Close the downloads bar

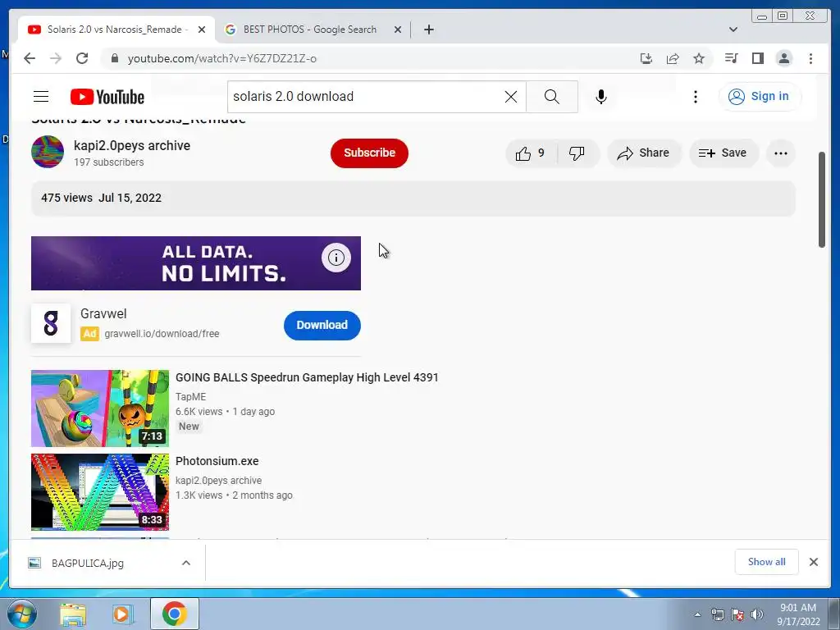pyautogui.click(x=813, y=562)
